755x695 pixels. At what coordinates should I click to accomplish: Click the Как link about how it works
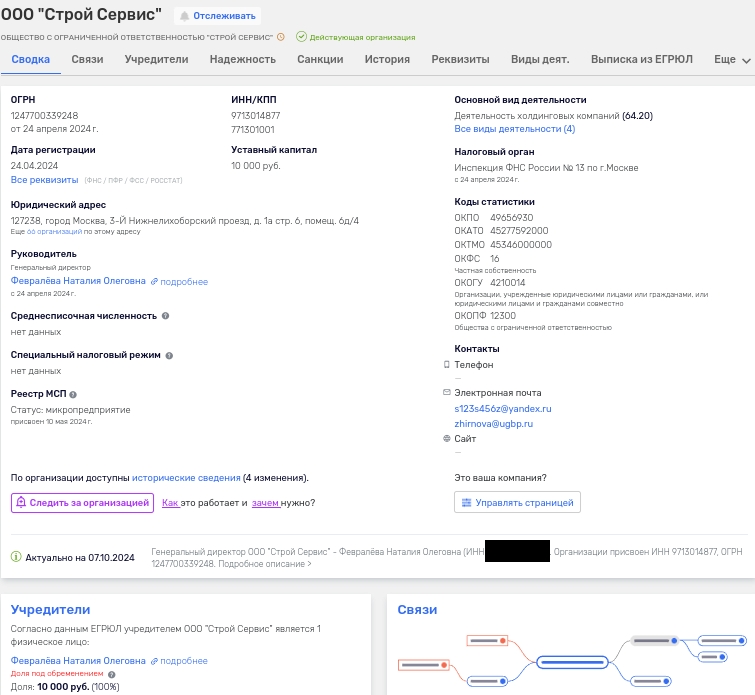(x=170, y=503)
